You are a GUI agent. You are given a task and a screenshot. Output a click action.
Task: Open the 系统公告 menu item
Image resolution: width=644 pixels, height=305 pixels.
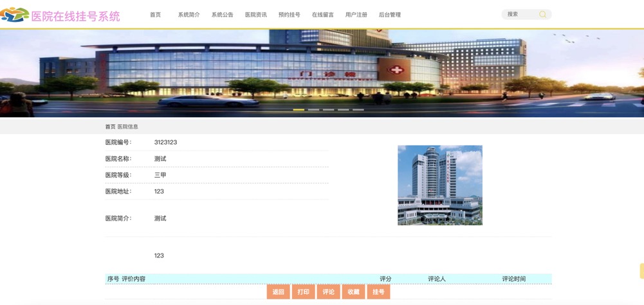(x=222, y=15)
